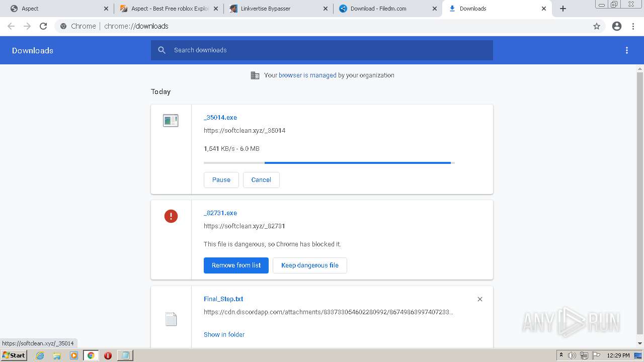Click the _35014.exe download progress bar

click(329, 163)
